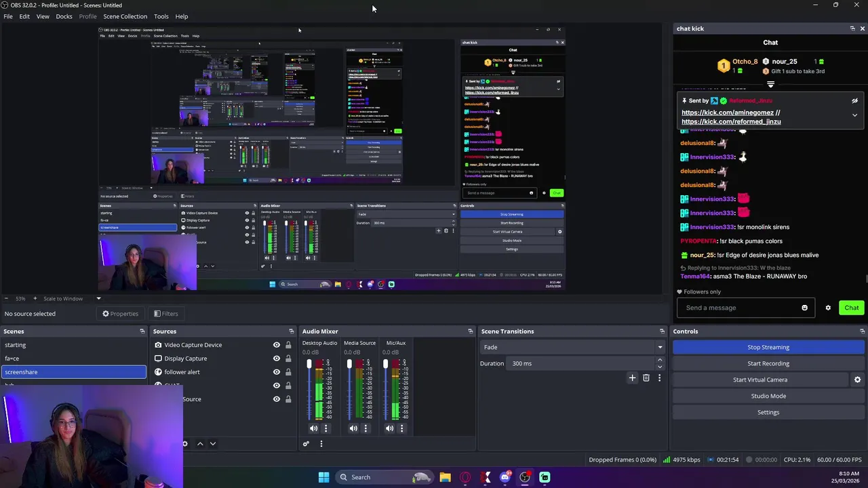
Task: Select the fa=ce scene
Action: [x=73, y=359]
